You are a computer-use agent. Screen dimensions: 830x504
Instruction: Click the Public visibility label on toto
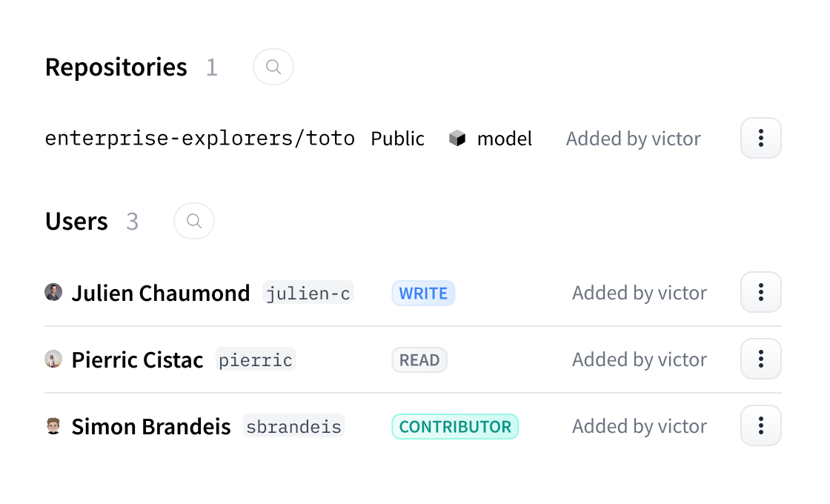[x=397, y=138]
